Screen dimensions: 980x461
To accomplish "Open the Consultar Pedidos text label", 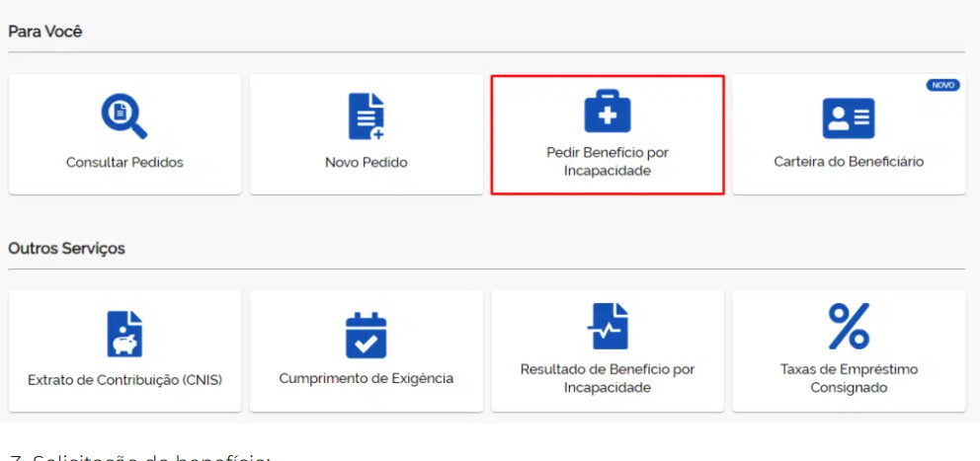I will 124,162.
